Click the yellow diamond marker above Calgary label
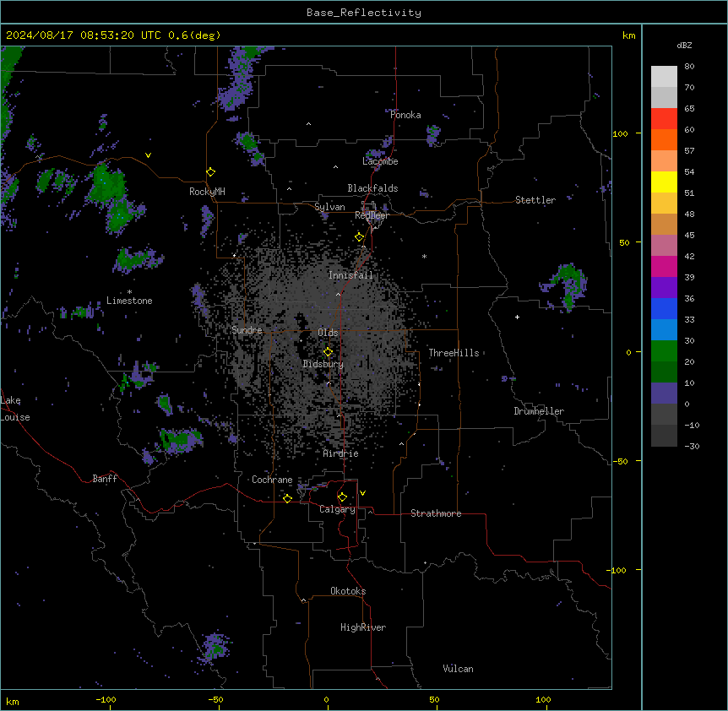The image size is (728, 711). (342, 497)
